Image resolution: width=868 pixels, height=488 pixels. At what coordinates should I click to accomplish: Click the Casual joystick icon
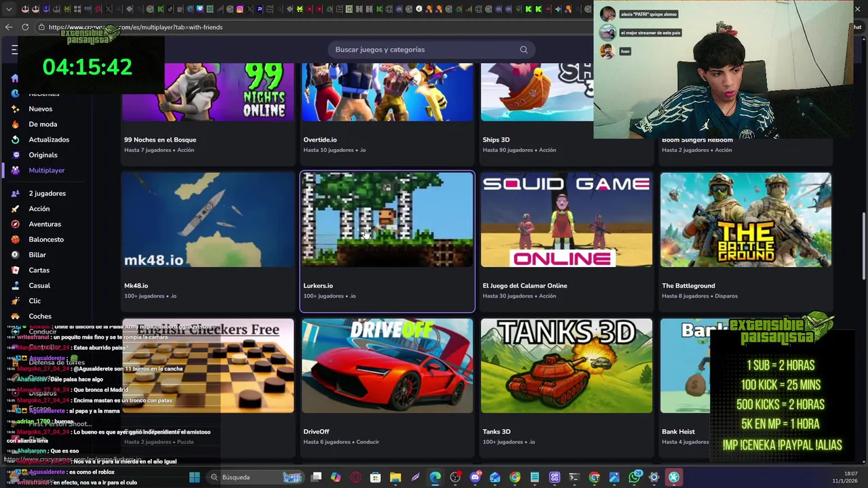[x=15, y=285]
